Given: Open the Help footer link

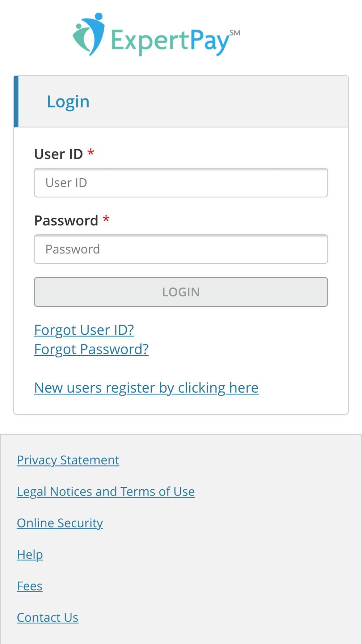Looking at the screenshot, I should point(30,555).
